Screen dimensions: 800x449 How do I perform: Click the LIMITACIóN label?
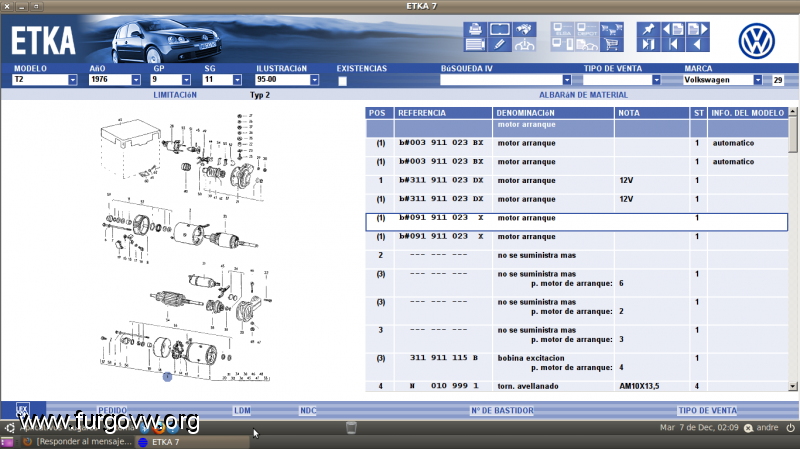tap(175, 95)
